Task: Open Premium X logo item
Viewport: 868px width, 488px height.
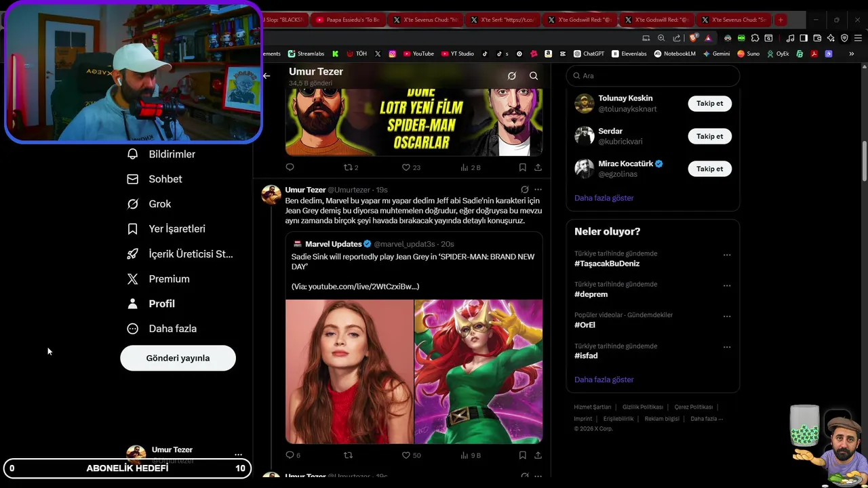Action: coord(159,279)
